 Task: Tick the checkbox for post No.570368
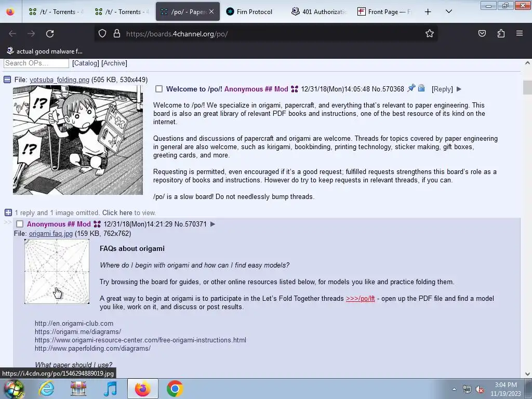tap(159, 89)
